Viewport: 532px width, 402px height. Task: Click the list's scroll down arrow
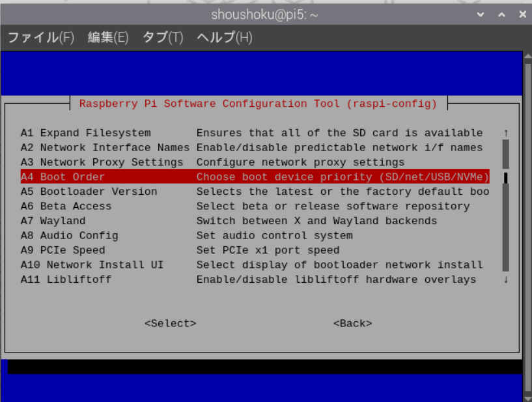(505, 280)
